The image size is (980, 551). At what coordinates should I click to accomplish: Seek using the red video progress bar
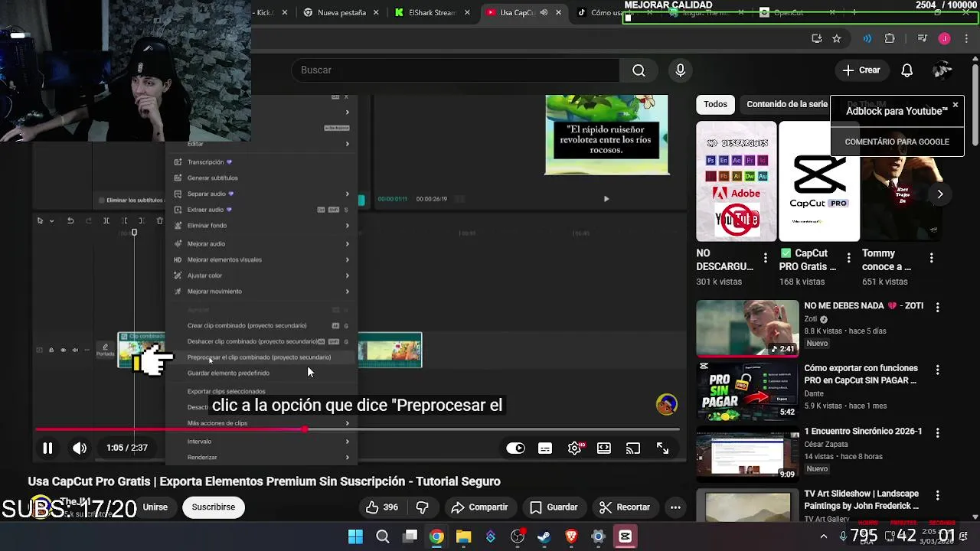357,429
